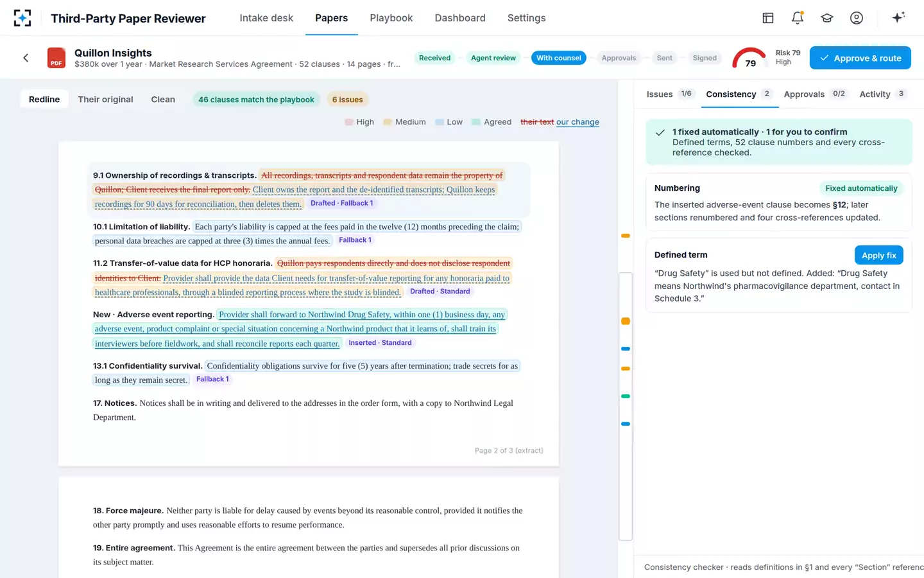Click the Agreed legend swatch
This screenshot has height=578, width=924.
pos(476,122)
